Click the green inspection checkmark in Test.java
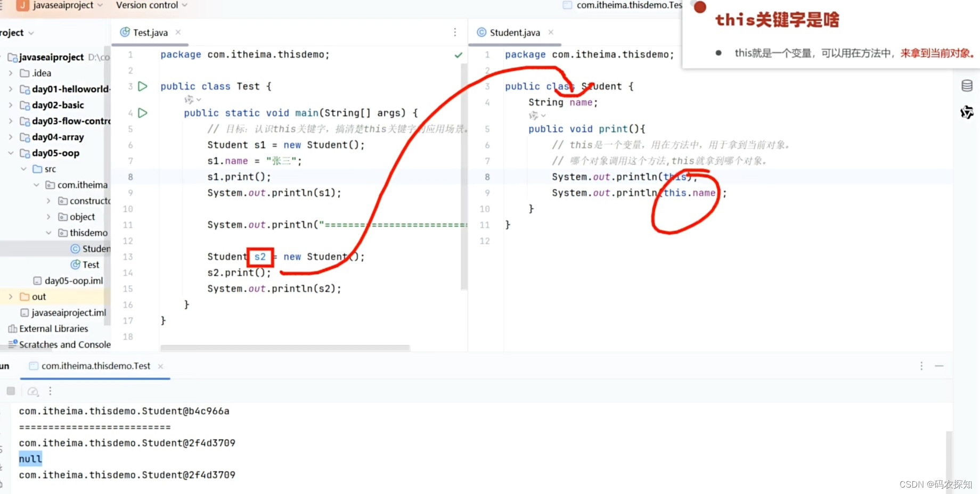Viewport: 980px width, 494px height. click(x=458, y=55)
